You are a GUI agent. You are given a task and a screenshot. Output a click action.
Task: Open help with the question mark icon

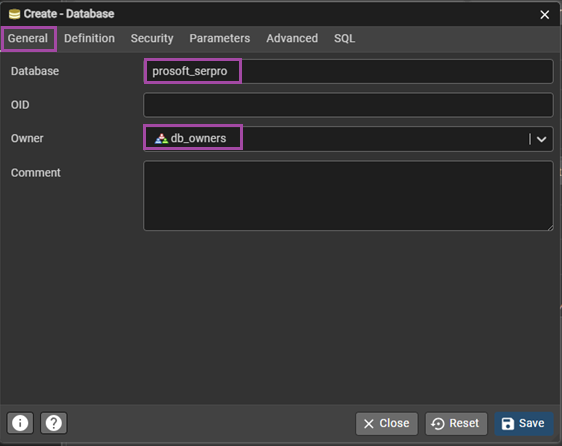54,423
